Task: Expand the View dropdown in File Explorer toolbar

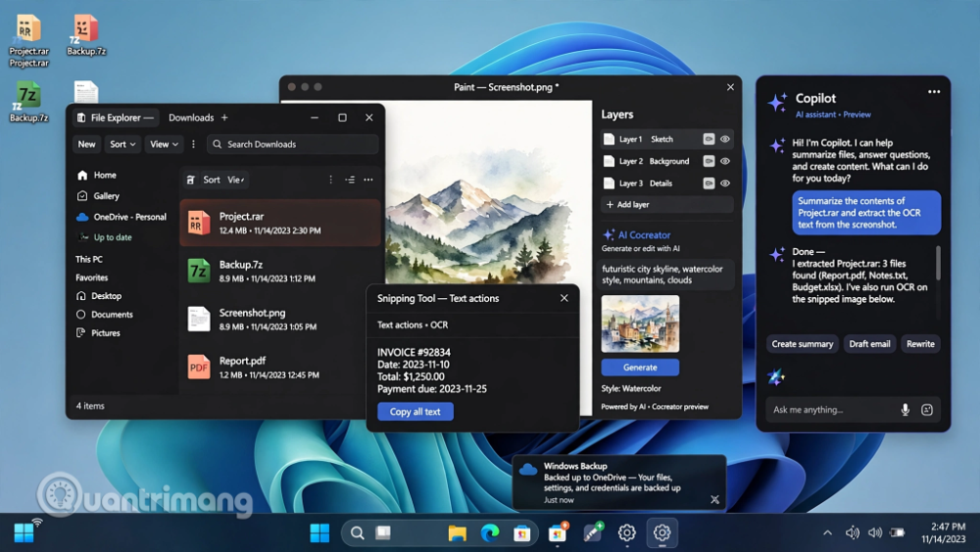Action: click(164, 144)
